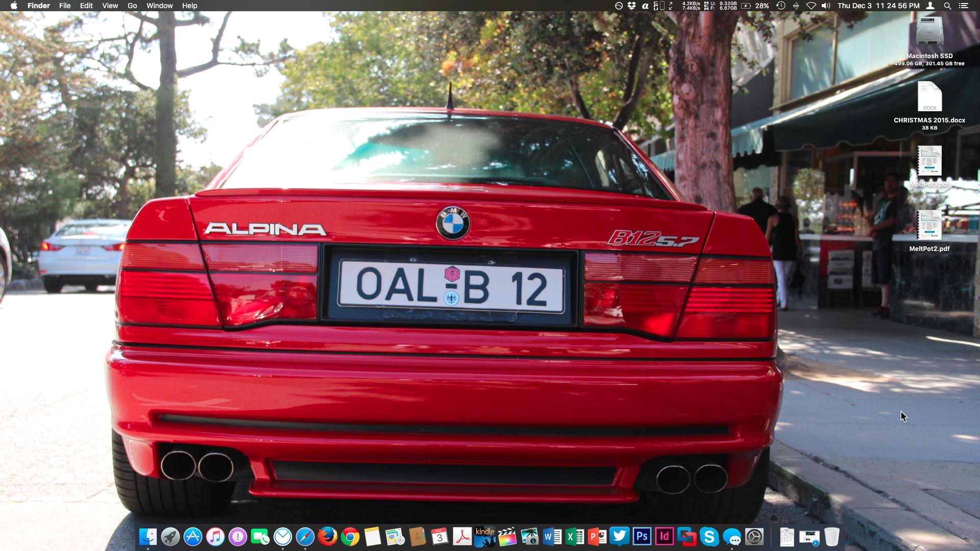980x551 pixels.
Task: Open the Go menu
Action: pos(132,6)
